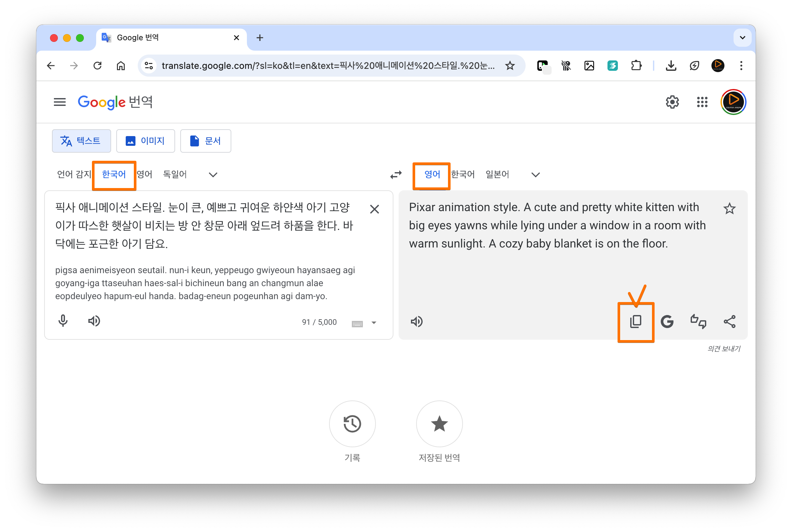
Task: Clear the Korean source text
Action: pos(374,209)
